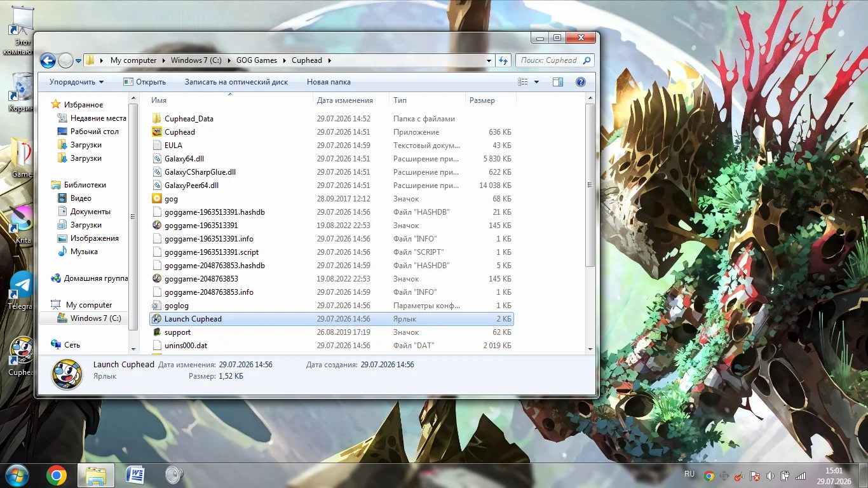Viewport: 868px width, 488px height.
Task: Open the volume control in the tray
Action: [770, 475]
